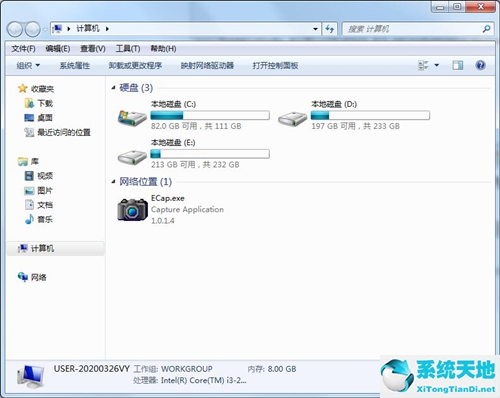Screen dimensions: 500x398
Task: Click in the 搜索 计算机 search field
Action: [413, 29]
